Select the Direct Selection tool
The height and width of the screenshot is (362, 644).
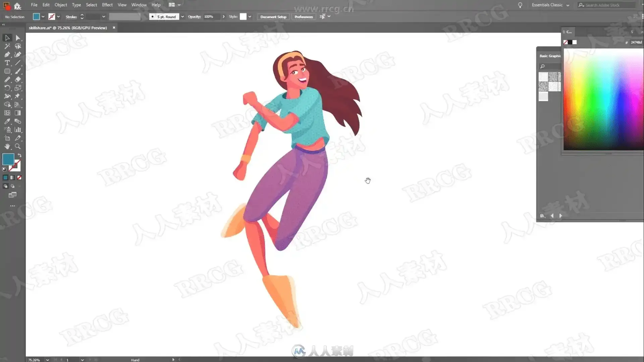(x=18, y=38)
